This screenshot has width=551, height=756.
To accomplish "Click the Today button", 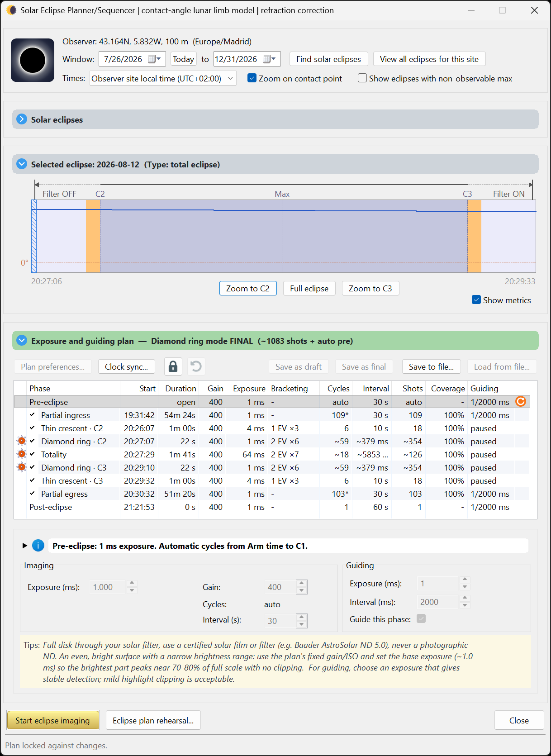I will tap(183, 59).
